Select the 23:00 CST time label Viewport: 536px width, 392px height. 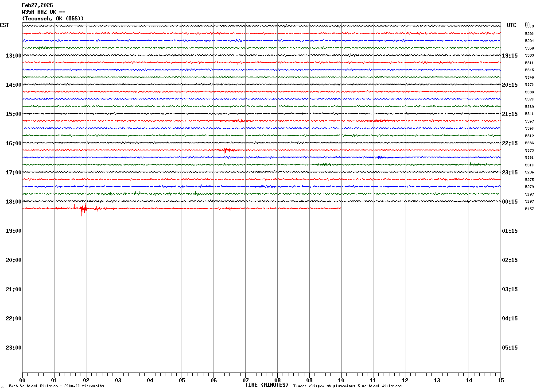[14, 348]
